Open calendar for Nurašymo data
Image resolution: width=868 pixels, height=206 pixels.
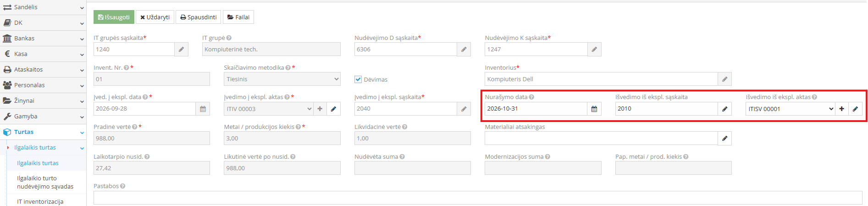click(x=594, y=109)
